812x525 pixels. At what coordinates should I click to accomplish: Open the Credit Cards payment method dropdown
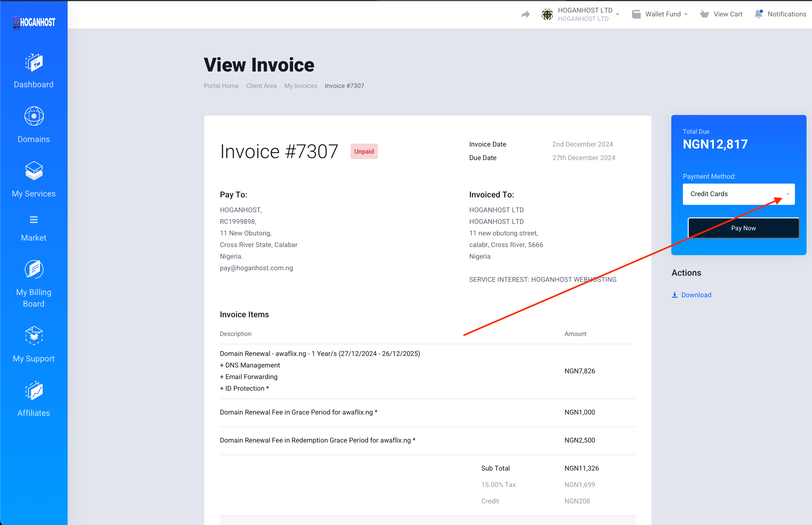738,194
